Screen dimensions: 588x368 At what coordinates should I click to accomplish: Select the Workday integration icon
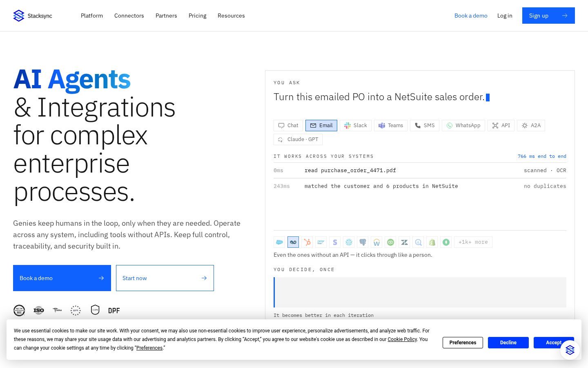click(x=376, y=242)
